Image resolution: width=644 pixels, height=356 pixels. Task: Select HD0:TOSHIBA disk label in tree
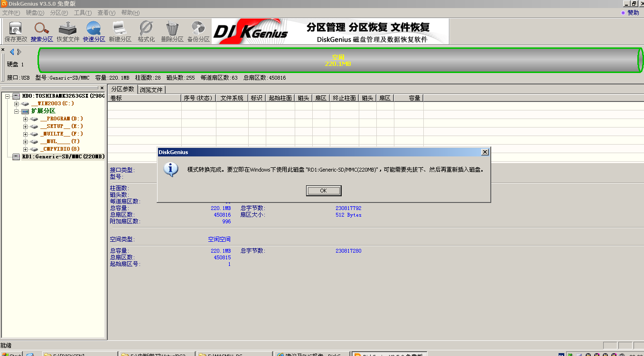pyautogui.click(x=63, y=96)
